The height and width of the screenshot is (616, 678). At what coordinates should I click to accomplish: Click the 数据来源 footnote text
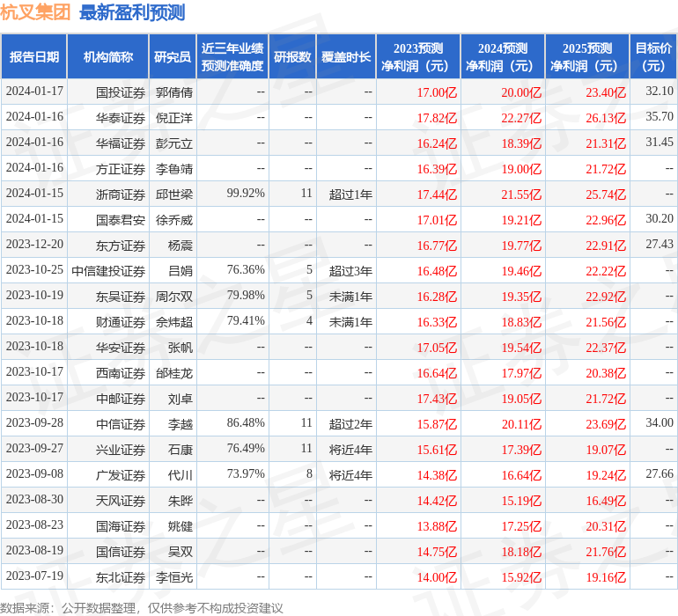[x=142, y=608]
